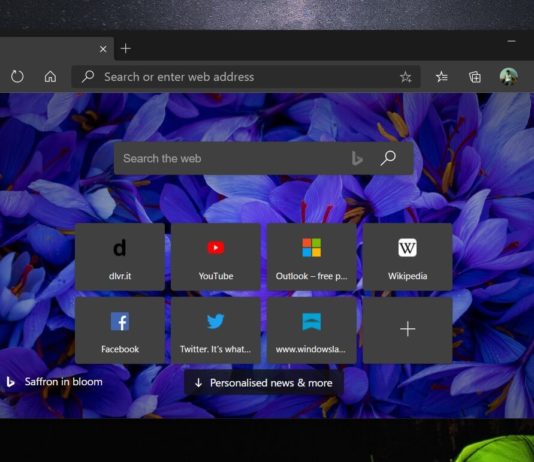The width and height of the screenshot is (534, 462).
Task: Open the dlvr.it quick link tile
Action: click(120, 257)
